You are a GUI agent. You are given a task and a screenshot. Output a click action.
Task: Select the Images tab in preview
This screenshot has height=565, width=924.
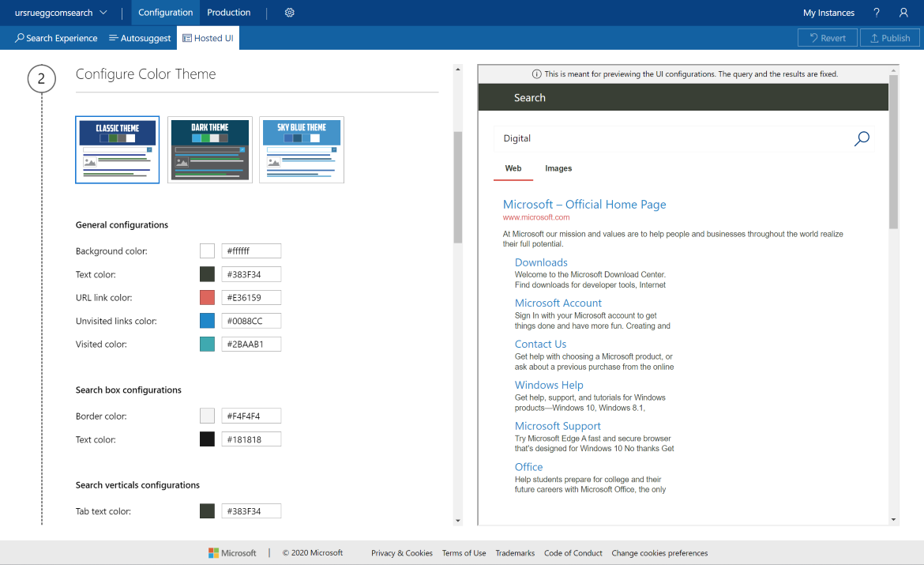tap(558, 168)
